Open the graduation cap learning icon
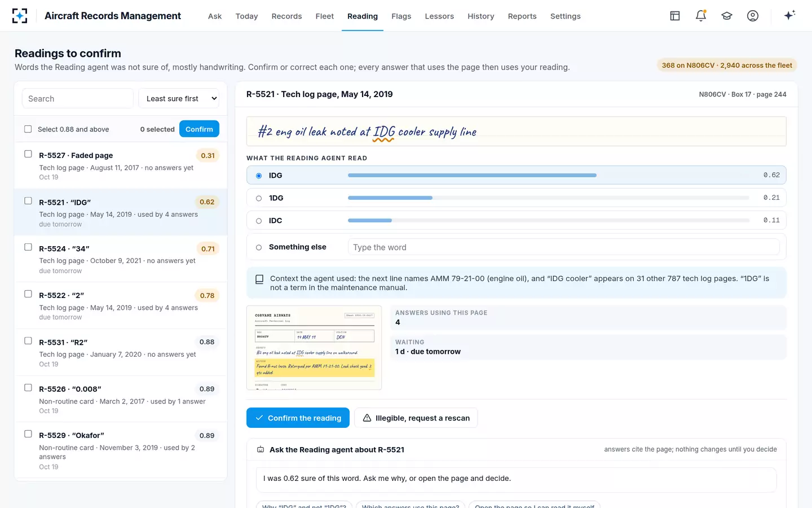 (727, 16)
